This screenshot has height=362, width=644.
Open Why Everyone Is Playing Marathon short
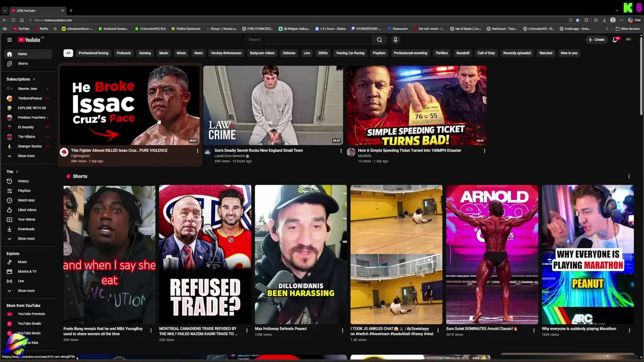[588, 254]
